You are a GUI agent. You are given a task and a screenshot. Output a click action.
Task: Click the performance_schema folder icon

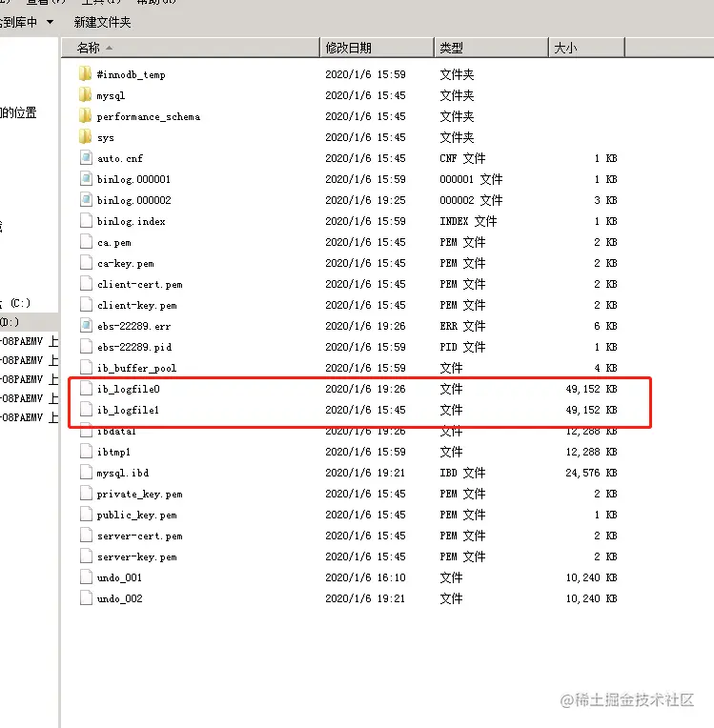(86, 115)
